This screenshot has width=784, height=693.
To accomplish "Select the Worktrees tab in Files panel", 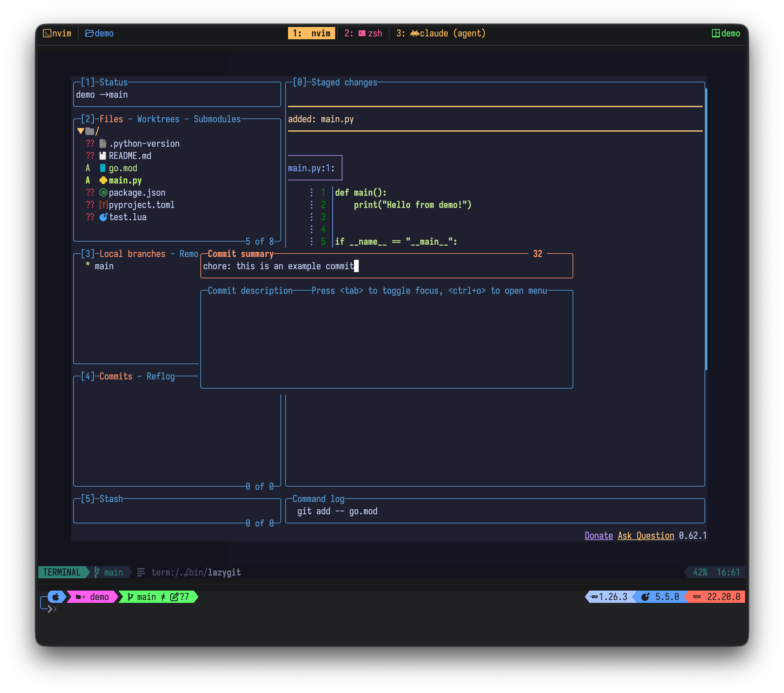I will (158, 119).
